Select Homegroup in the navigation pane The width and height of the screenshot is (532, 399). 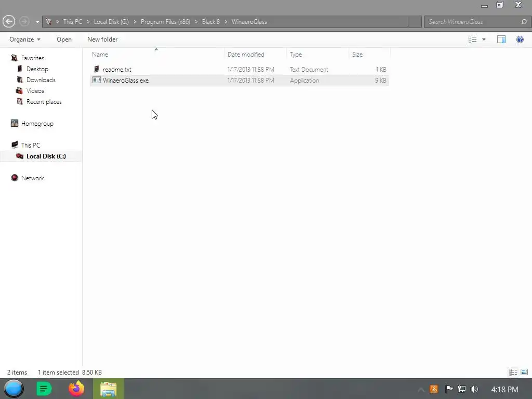click(x=37, y=124)
